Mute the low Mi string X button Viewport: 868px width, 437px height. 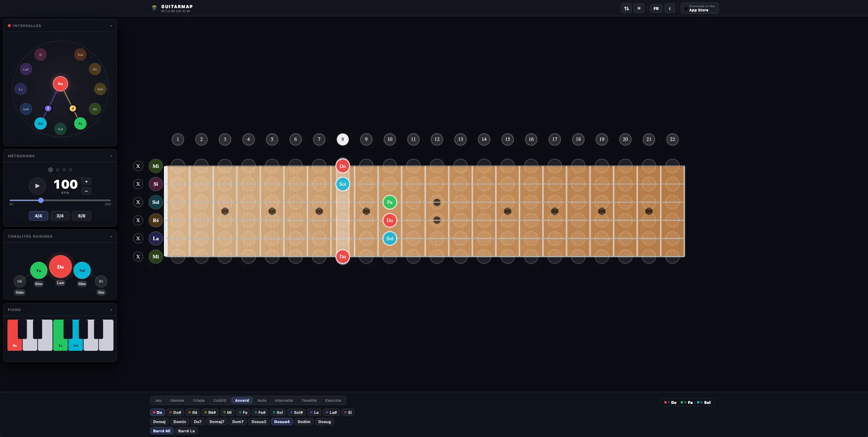(x=138, y=257)
